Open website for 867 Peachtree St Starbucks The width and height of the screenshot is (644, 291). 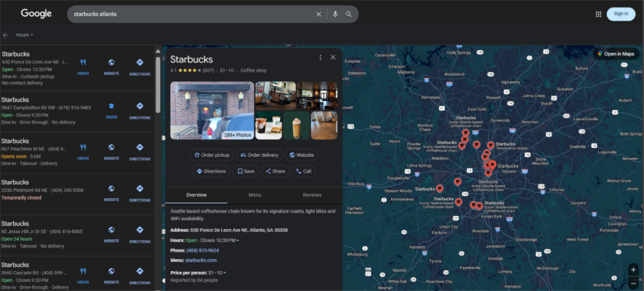(111, 152)
